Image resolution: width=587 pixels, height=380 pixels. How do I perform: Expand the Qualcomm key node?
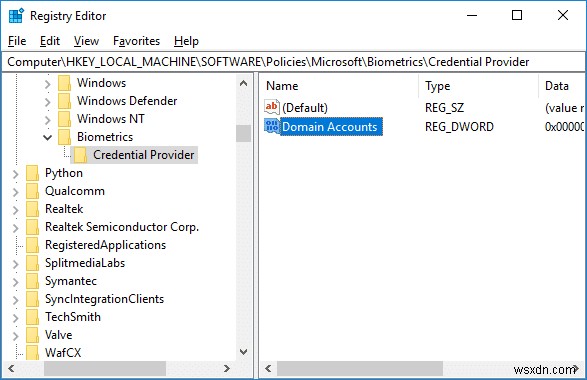(16, 192)
